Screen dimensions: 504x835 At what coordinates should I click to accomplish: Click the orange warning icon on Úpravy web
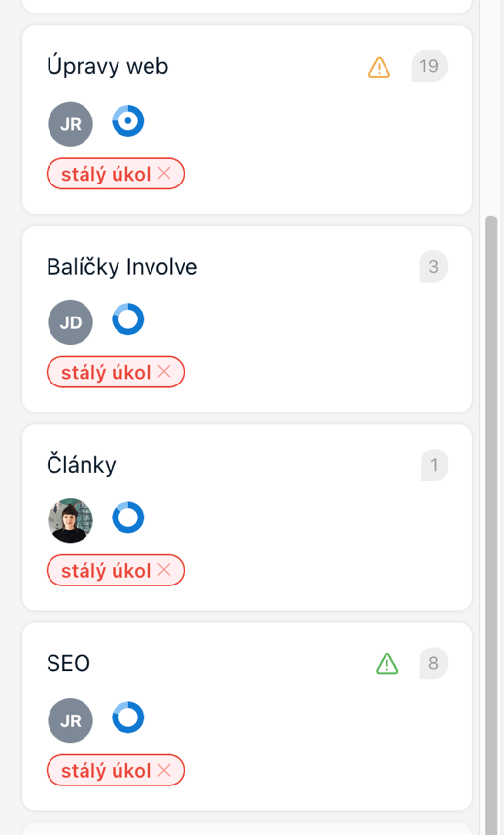coord(380,67)
